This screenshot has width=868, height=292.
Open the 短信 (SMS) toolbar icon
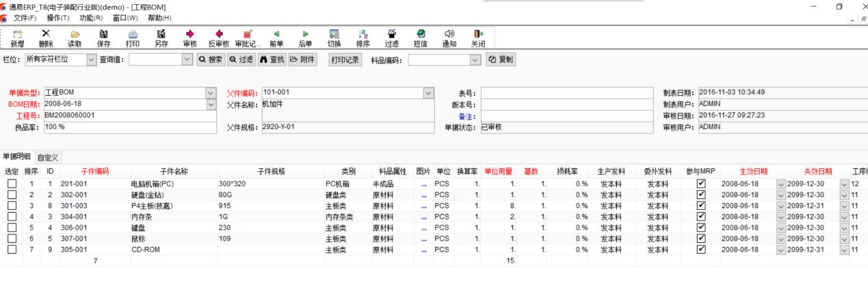coord(421,33)
